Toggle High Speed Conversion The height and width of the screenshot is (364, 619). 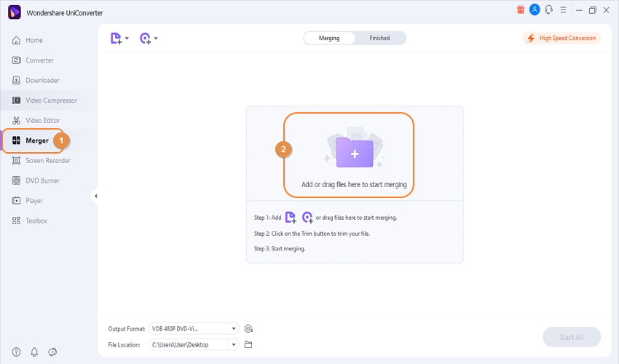561,39
